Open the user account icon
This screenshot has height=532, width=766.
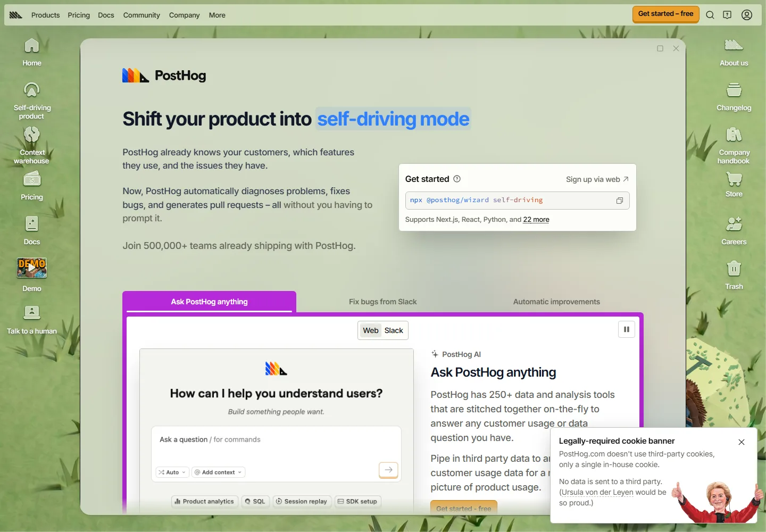747,15
